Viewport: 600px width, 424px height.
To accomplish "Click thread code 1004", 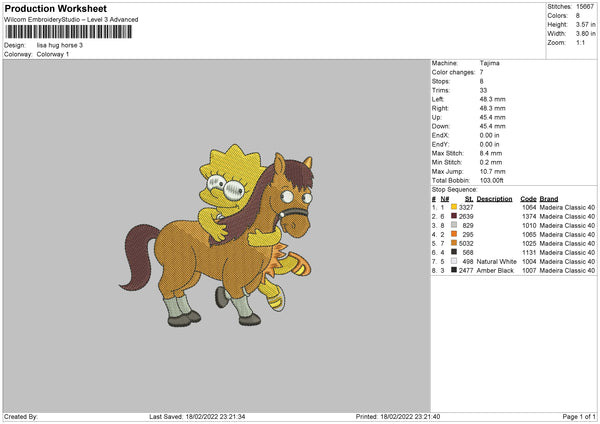I will point(529,262).
